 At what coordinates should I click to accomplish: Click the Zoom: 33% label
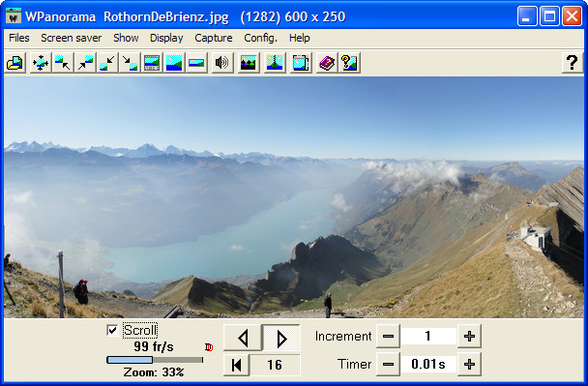(154, 372)
